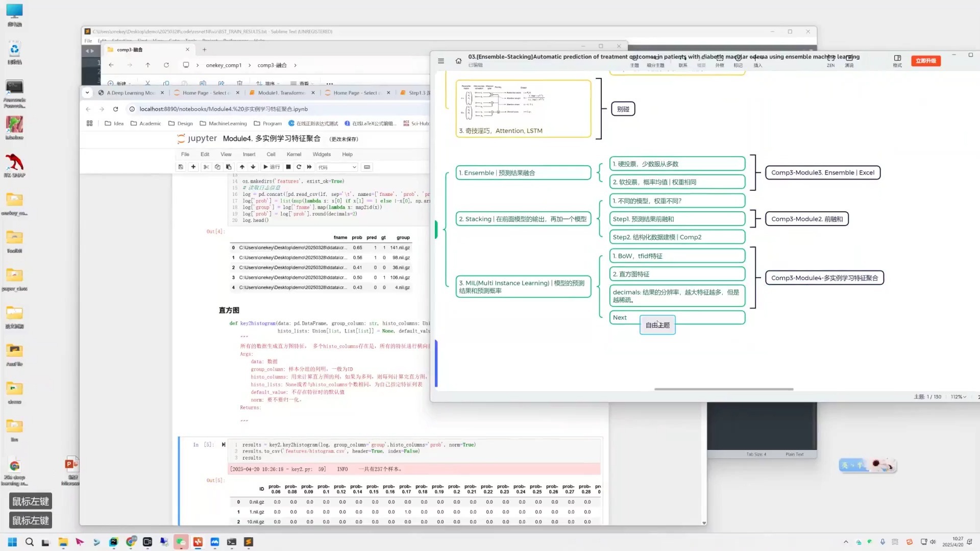This screenshot has width=980, height=551.
Task: Open the browser apps grid icon
Action: tap(90, 123)
